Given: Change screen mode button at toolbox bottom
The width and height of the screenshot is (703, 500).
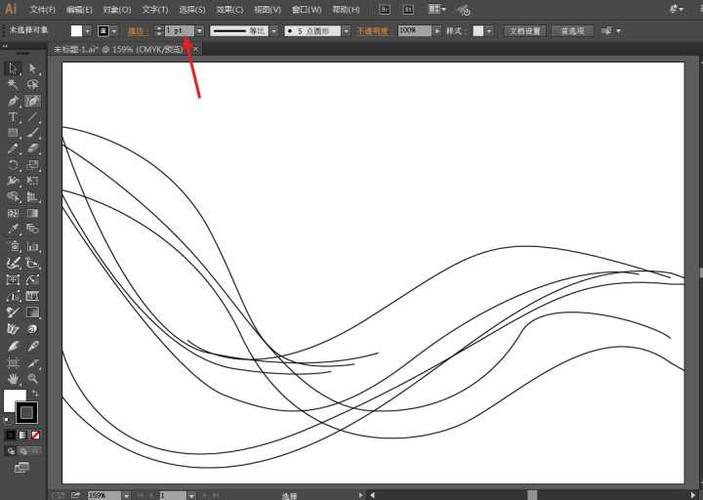Looking at the screenshot, I should tap(22, 468).
